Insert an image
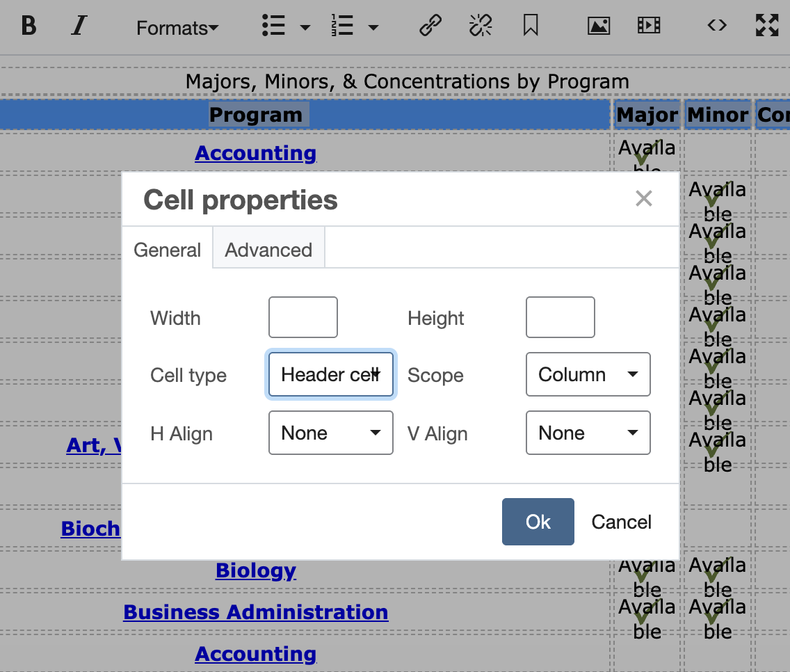The height and width of the screenshot is (672, 790). 598,26
